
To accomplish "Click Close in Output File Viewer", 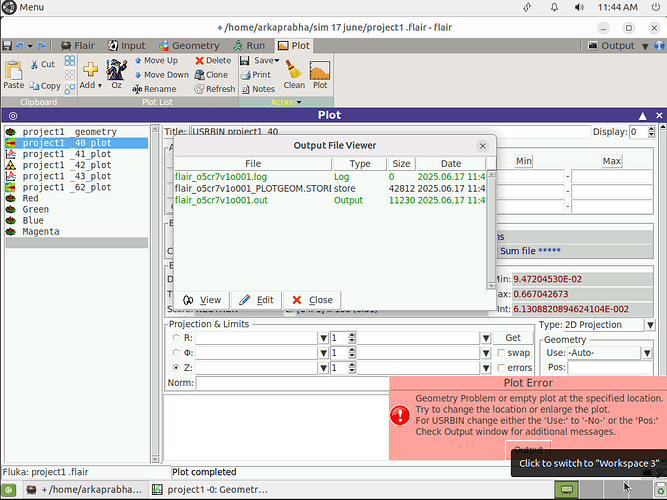I will click(x=312, y=300).
